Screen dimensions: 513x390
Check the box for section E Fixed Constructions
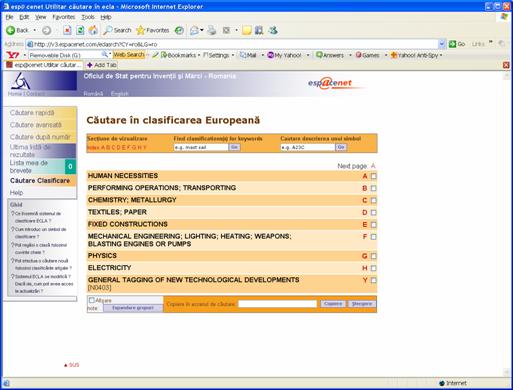374,225
